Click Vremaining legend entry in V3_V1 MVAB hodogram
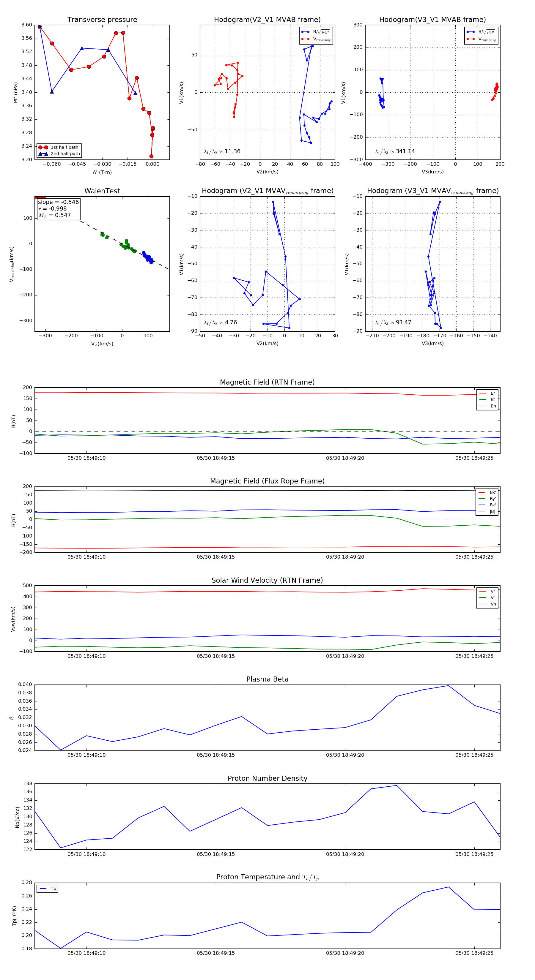 tap(481, 39)
